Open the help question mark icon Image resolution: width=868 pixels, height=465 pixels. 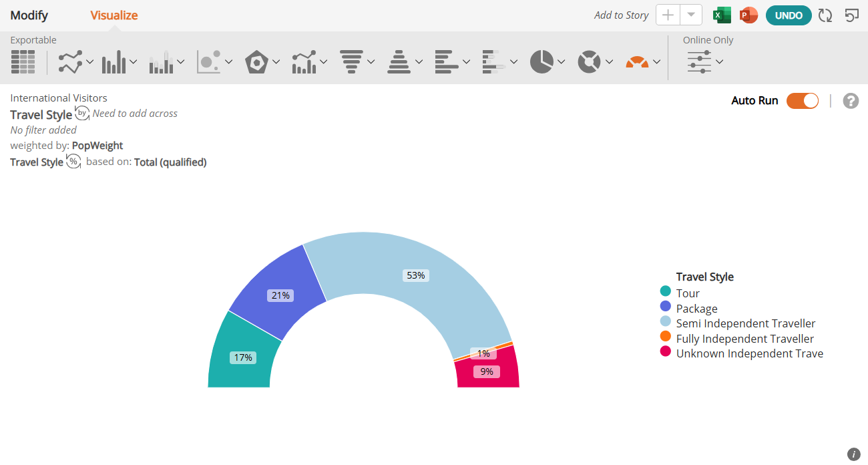point(851,101)
